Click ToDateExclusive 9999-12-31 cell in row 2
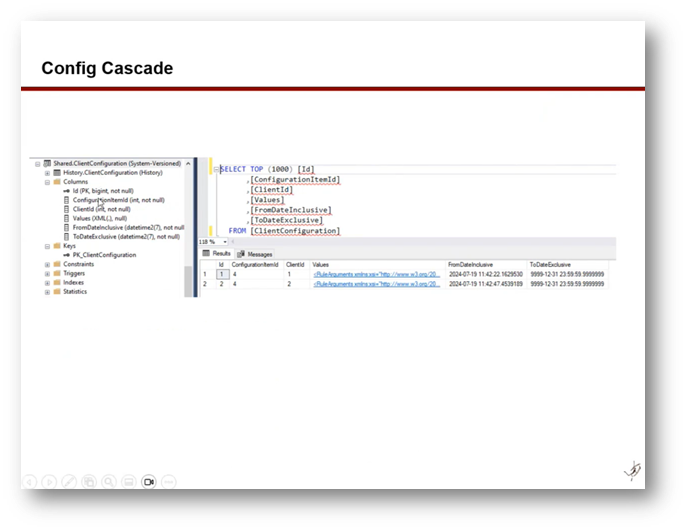Image resolution: width=687 pixels, height=531 pixels. [x=567, y=284]
